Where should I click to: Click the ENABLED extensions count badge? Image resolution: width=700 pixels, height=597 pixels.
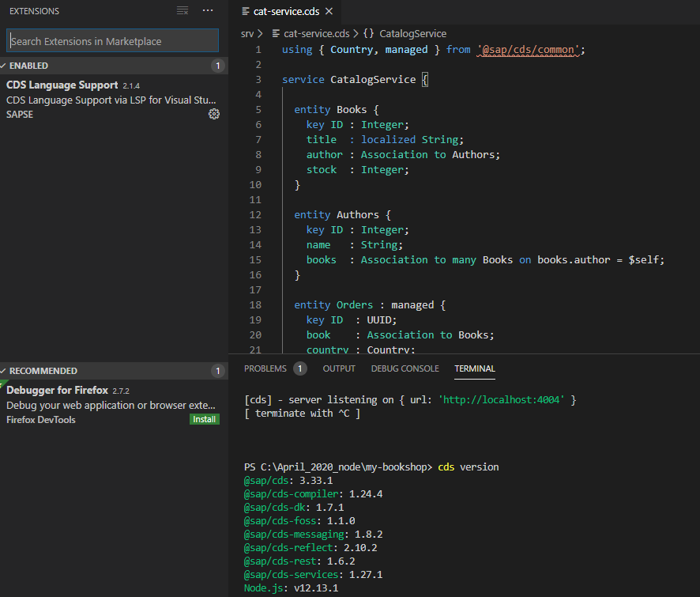tap(218, 66)
